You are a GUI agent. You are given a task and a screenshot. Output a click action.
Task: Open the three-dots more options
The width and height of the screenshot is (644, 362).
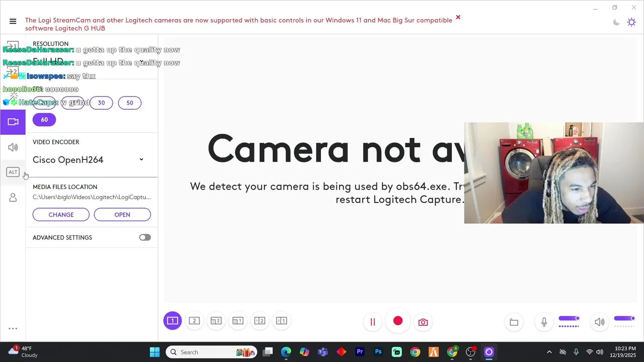13,329
